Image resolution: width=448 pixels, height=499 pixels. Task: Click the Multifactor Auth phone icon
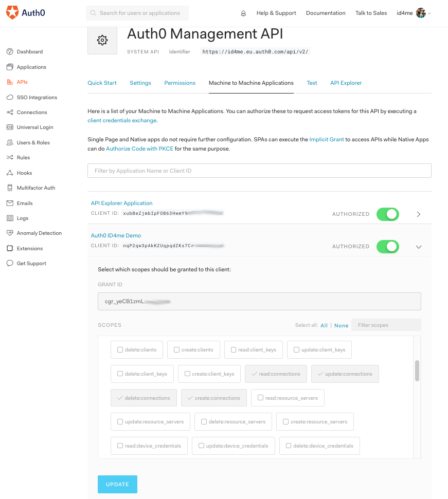(10, 188)
